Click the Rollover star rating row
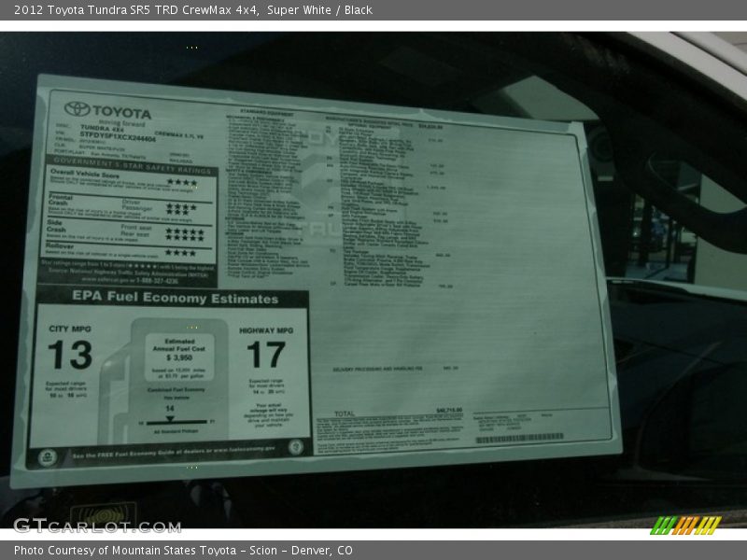Image resolution: width=747 pixels, height=560 pixels. point(180,252)
